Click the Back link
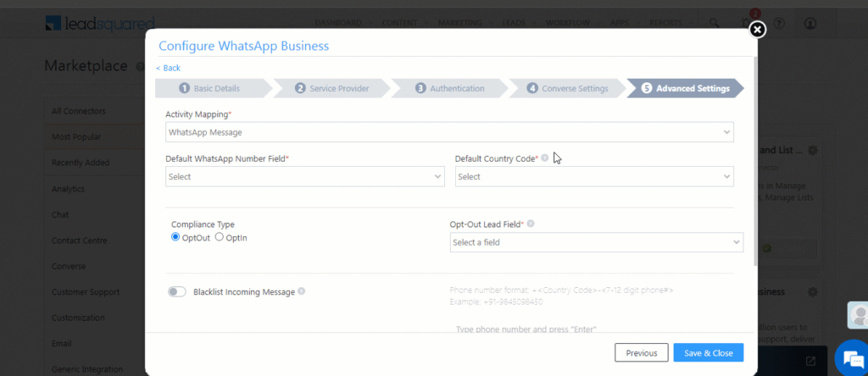This screenshot has width=868, height=376. [169, 68]
